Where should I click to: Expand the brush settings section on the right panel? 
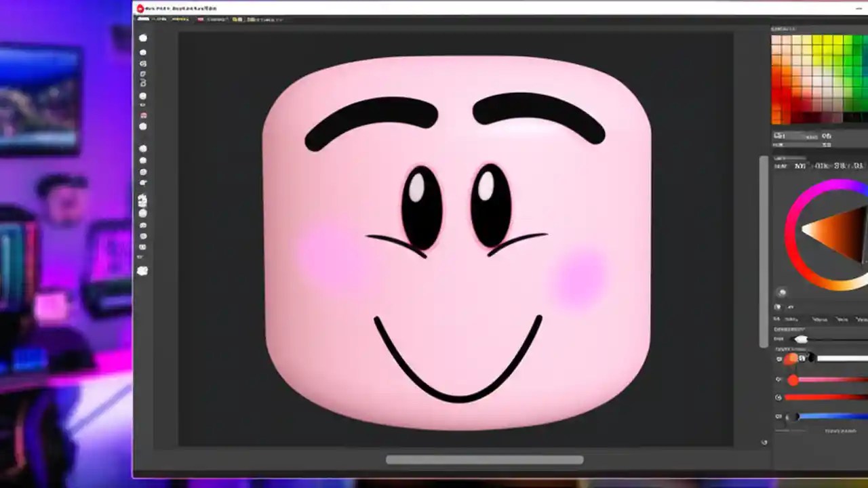pyautogui.click(x=793, y=329)
